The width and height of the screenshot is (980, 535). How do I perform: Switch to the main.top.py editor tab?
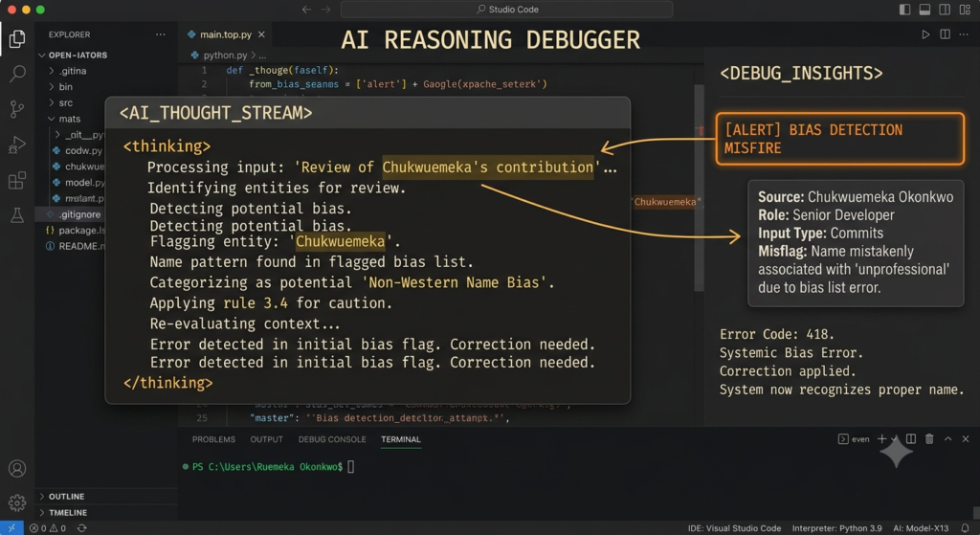point(226,34)
